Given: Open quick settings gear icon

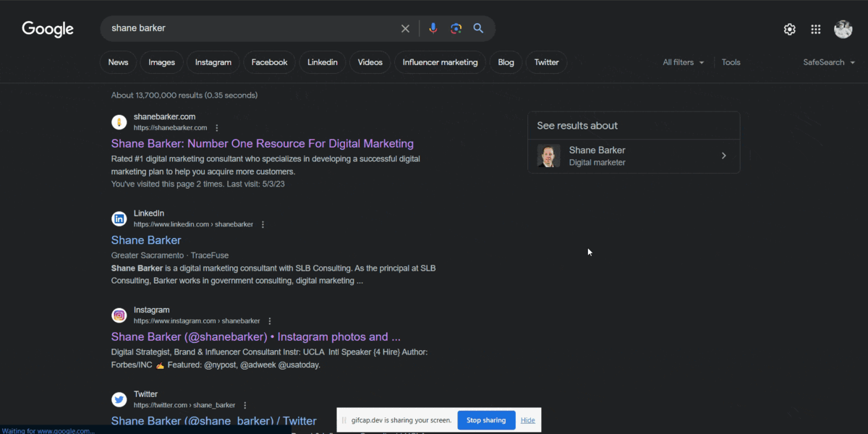Looking at the screenshot, I should tap(790, 29).
